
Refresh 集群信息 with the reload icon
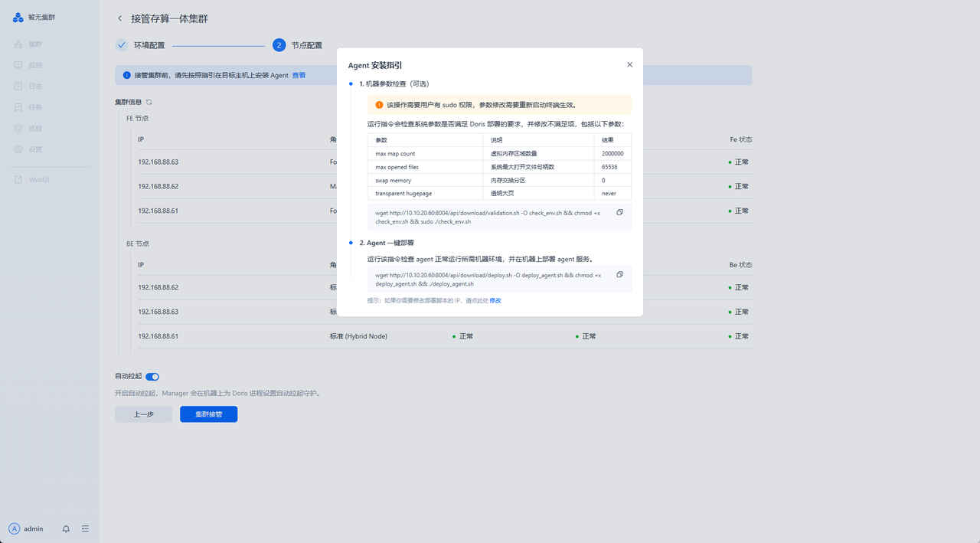149,102
